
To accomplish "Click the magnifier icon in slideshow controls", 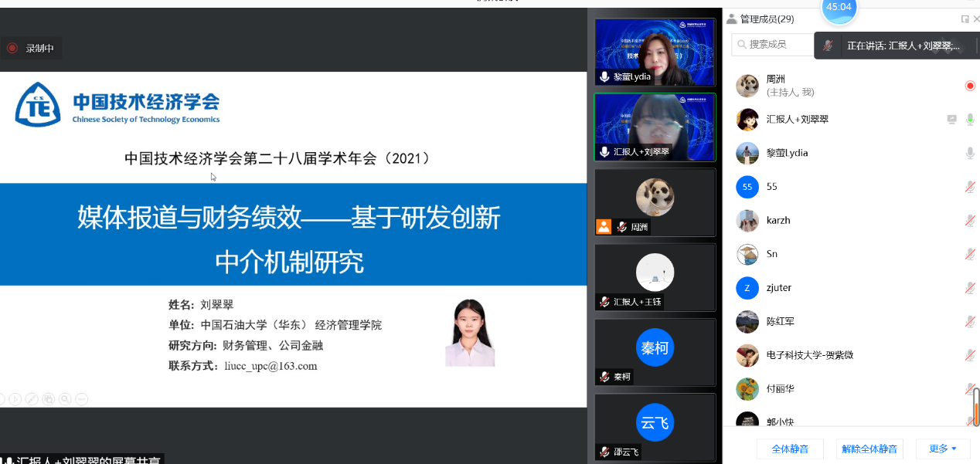I will tap(65, 399).
